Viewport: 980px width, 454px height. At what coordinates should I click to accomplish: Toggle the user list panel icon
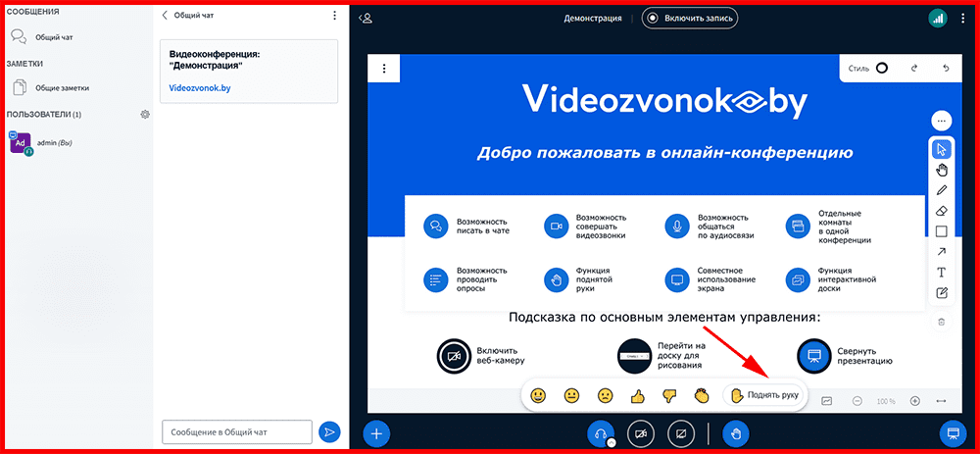[x=366, y=18]
